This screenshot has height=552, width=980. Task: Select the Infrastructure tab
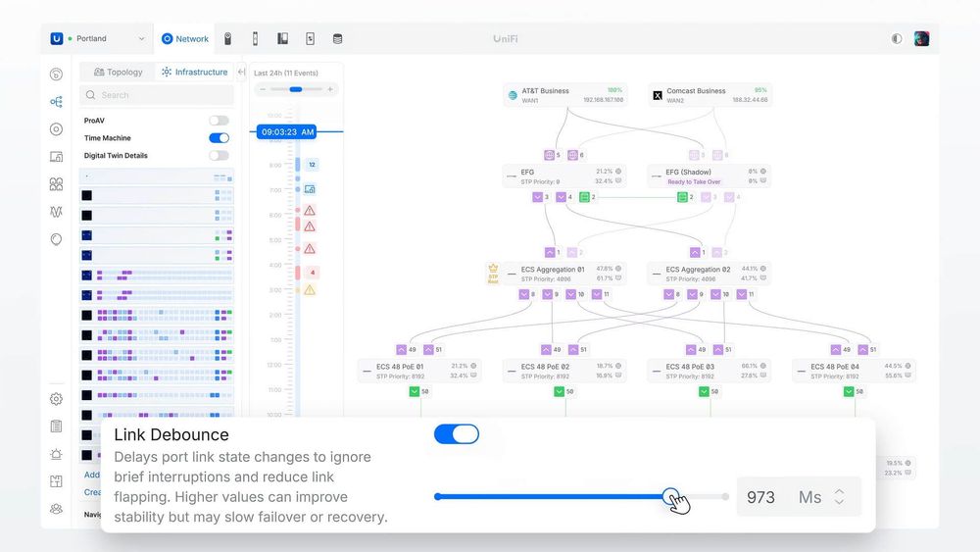point(194,72)
